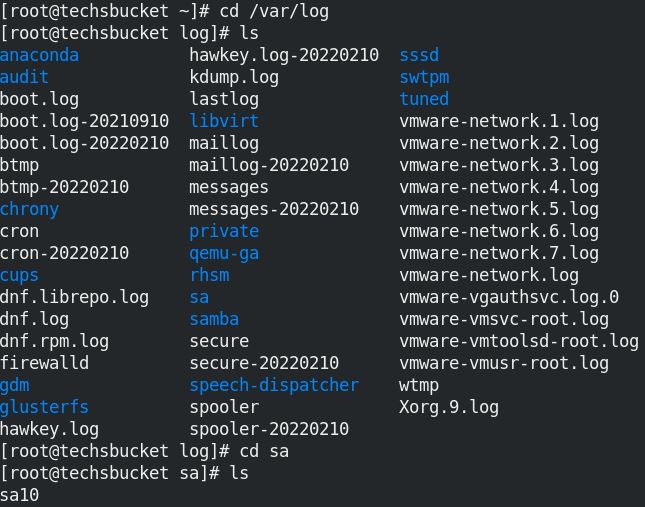Select the vmware-vgauthsvc.log.0 file name
This screenshot has height=507, width=645.
(x=509, y=297)
